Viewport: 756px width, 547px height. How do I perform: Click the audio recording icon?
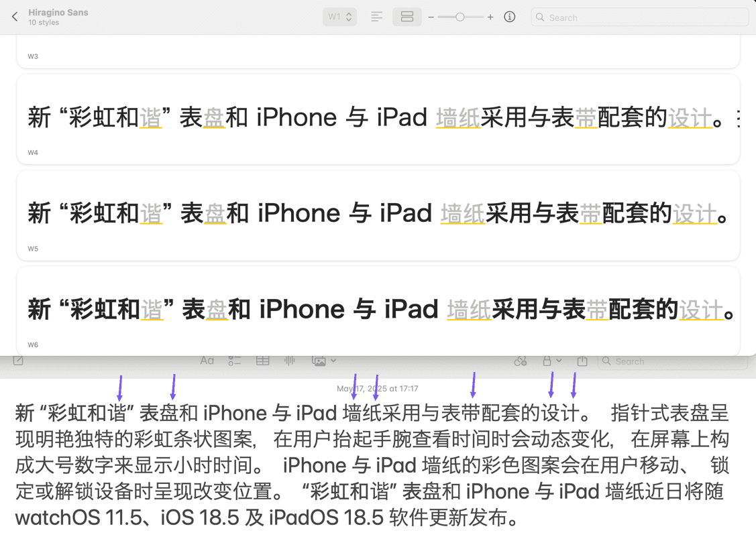tap(289, 360)
